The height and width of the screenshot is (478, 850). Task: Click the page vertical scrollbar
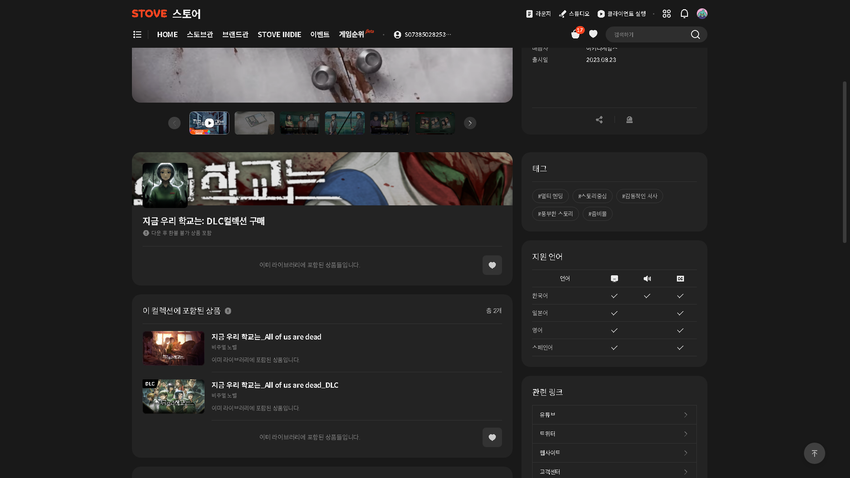pos(844,162)
